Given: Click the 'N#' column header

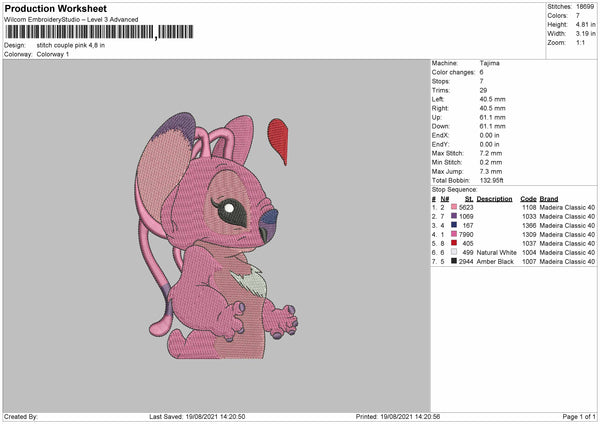Looking at the screenshot, I should click(x=445, y=199).
